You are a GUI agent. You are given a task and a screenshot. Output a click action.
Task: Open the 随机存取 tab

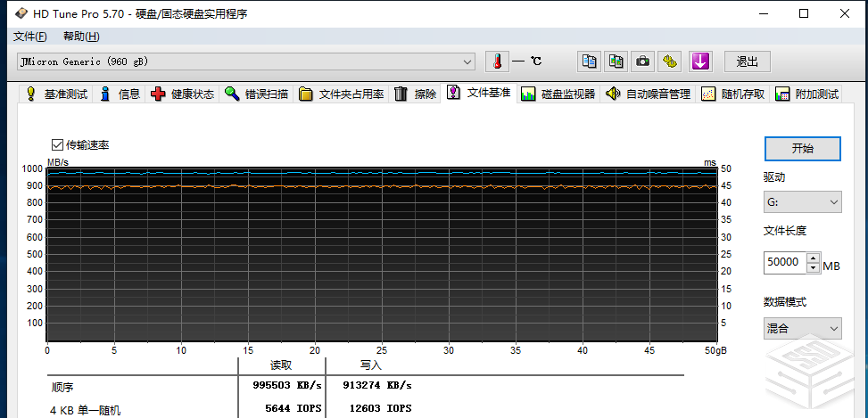(x=733, y=94)
